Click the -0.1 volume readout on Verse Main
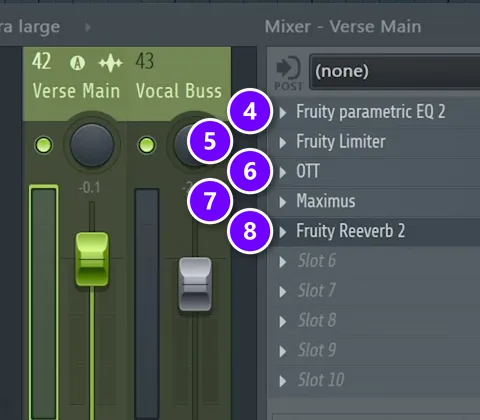 [89, 188]
